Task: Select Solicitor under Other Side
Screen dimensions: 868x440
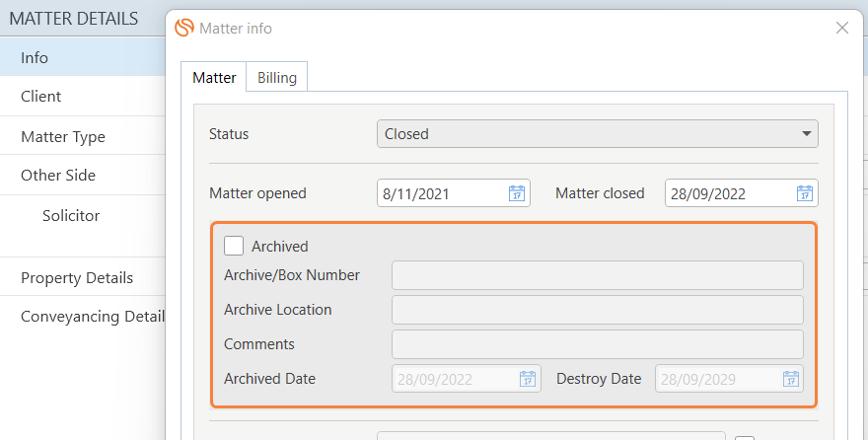Action: (x=71, y=216)
